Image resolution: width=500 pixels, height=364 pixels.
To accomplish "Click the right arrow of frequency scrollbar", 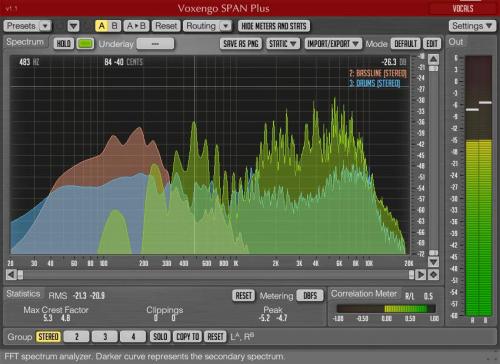I will tap(421, 275).
